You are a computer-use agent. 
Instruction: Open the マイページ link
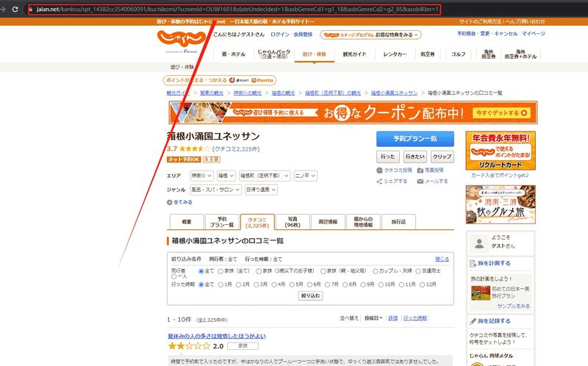(x=534, y=34)
